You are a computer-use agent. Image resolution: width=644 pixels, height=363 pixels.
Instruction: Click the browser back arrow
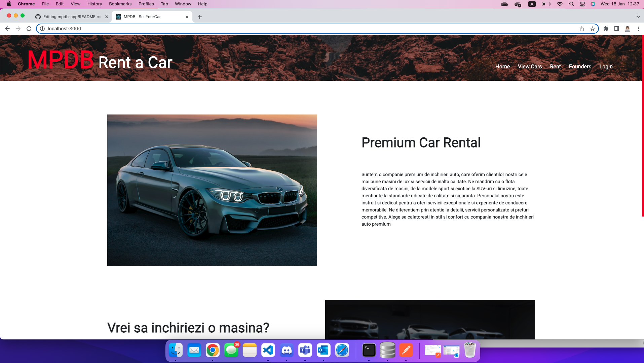(7, 29)
